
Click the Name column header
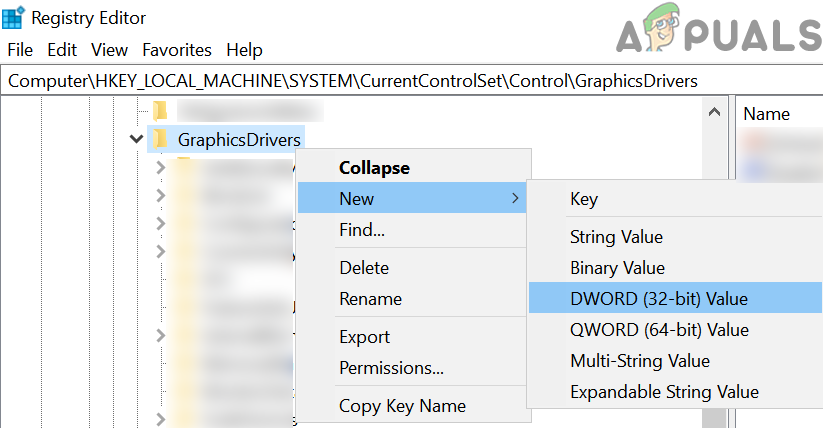coord(767,114)
